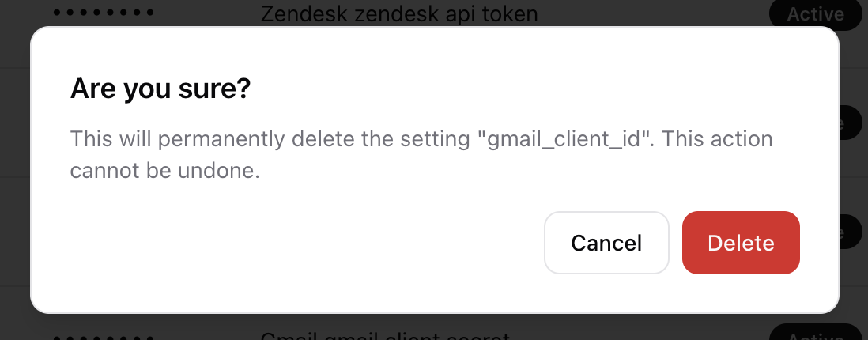Click the "Are you sure?" heading

point(160,89)
